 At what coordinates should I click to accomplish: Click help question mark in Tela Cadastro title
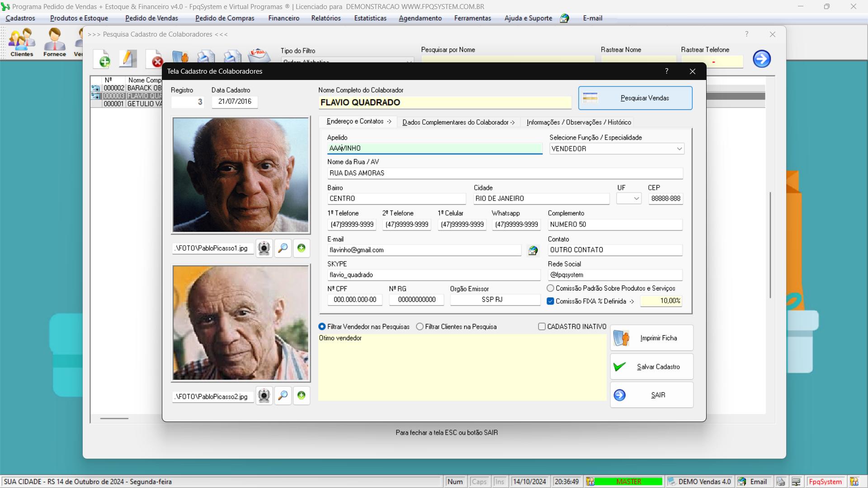point(666,71)
